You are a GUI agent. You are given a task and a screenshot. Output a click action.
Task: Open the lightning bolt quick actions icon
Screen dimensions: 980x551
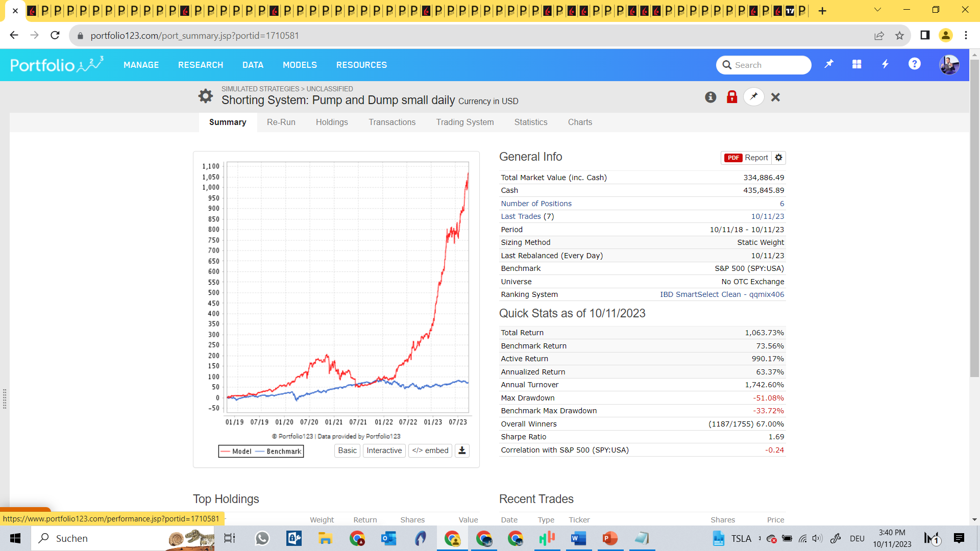click(886, 64)
